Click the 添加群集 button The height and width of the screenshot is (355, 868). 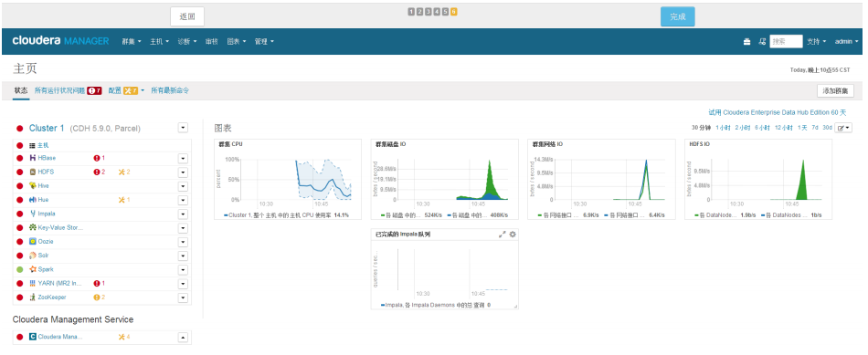(835, 90)
